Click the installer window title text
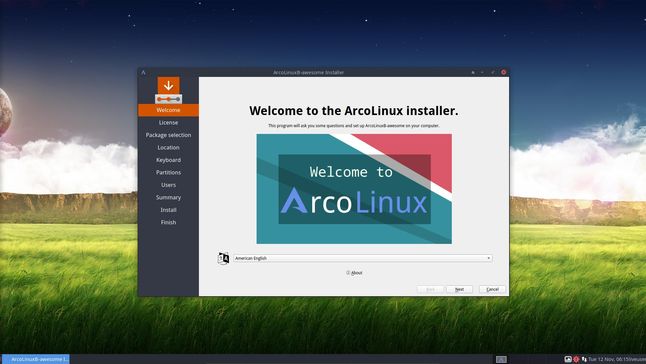The image size is (646, 364). coord(308,72)
